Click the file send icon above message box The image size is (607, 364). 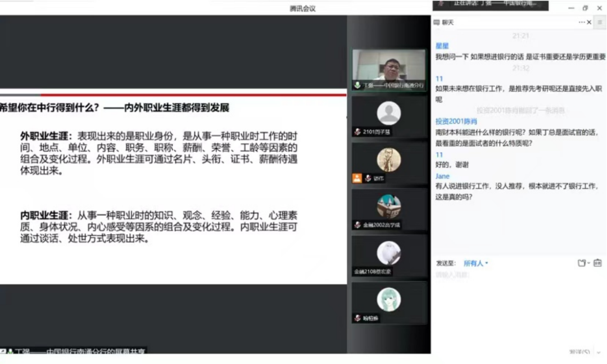[x=582, y=263]
